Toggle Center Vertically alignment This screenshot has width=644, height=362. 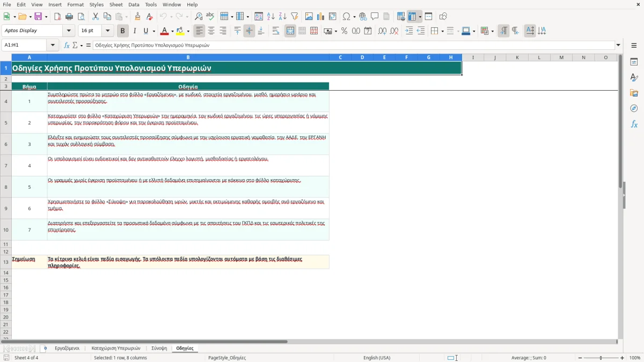[x=249, y=31]
